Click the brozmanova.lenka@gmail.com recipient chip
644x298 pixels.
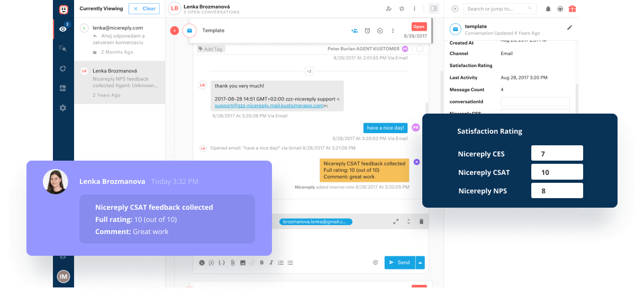pyautogui.click(x=316, y=222)
